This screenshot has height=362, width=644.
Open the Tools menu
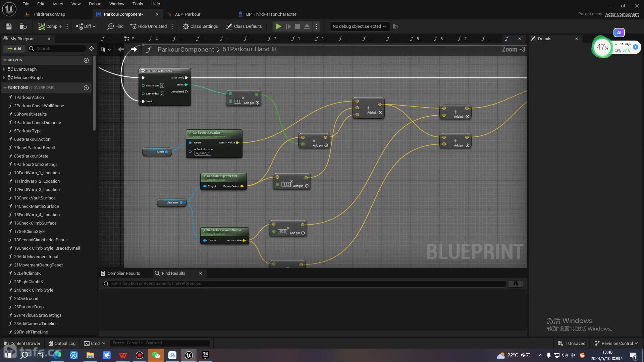click(138, 4)
